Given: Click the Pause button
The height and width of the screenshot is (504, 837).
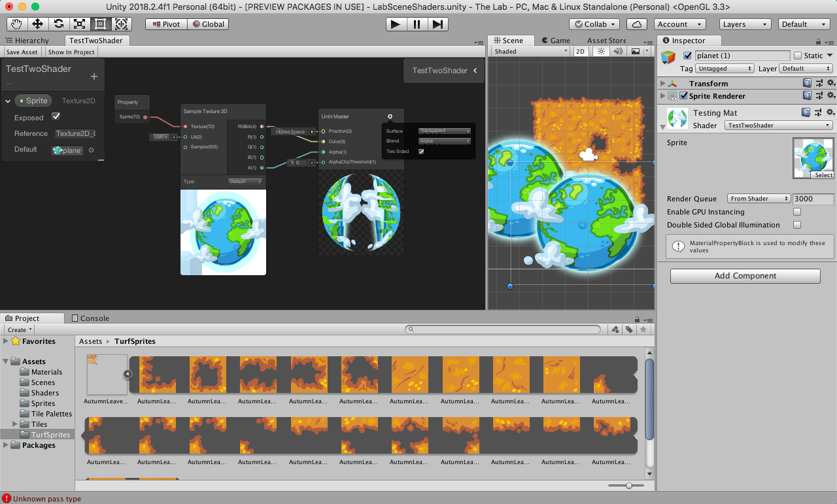Looking at the screenshot, I should [417, 24].
